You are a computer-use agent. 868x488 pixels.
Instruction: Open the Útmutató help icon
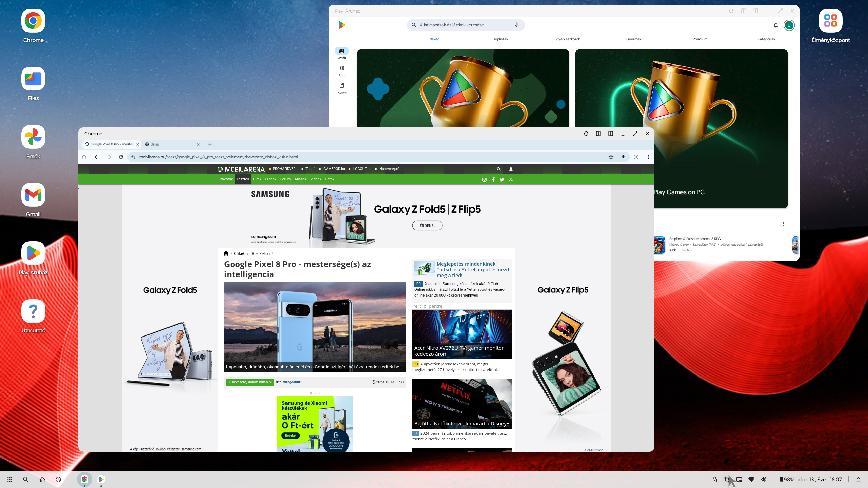[x=33, y=311]
